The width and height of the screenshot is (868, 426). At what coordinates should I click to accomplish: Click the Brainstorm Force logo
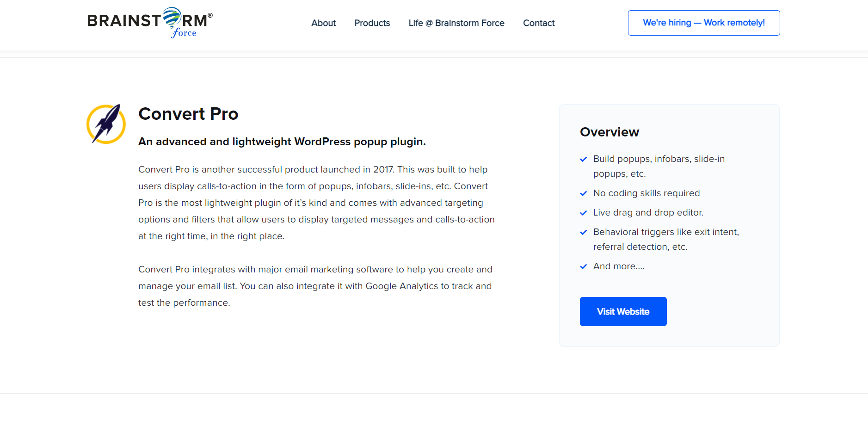[x=150, y=23]
